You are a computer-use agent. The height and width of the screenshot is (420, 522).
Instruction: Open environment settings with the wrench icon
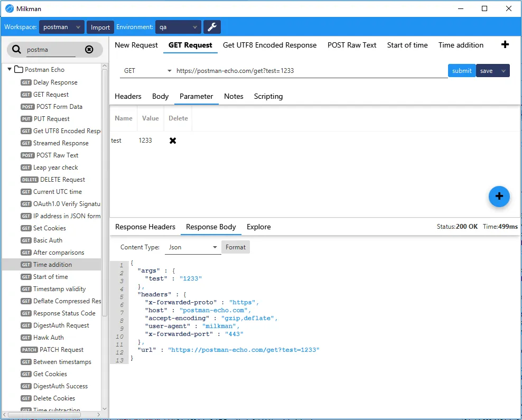coord(212,26)
